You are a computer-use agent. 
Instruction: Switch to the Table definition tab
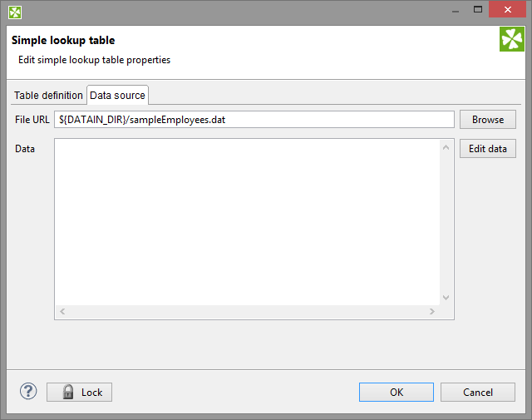coord(48,96)
